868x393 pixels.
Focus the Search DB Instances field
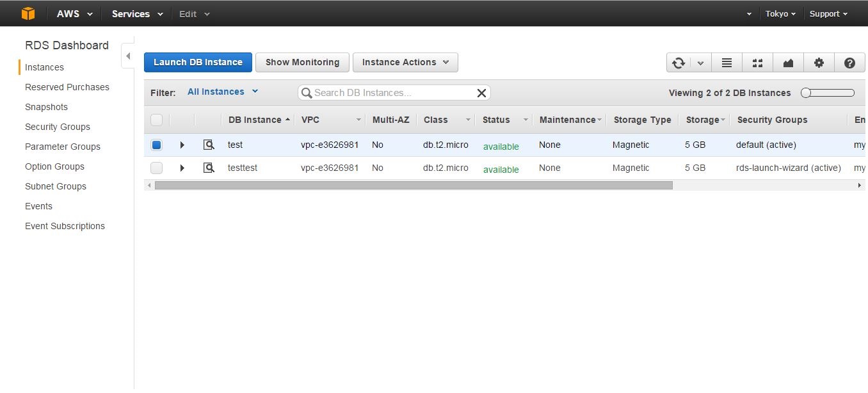[x=394, y=93]
